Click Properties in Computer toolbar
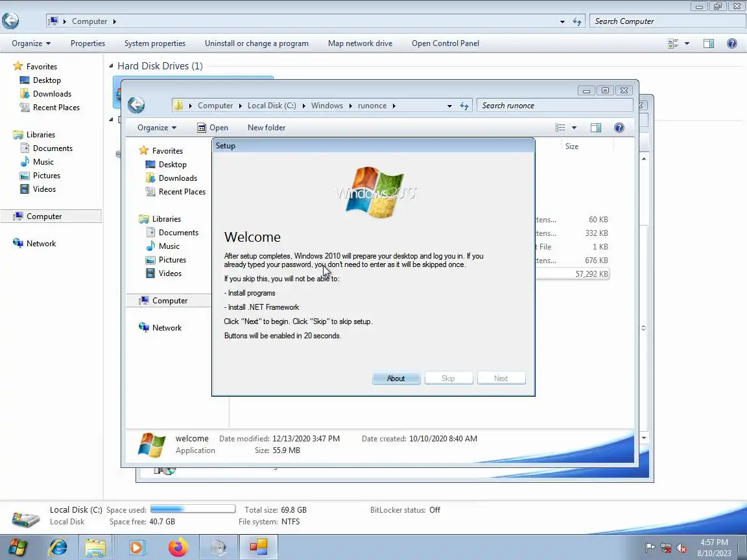 [x=88, y=43]
